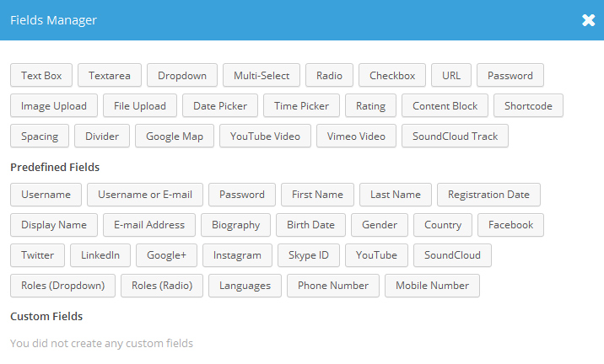Choose the Multi-Select field type

click(262, 75)
